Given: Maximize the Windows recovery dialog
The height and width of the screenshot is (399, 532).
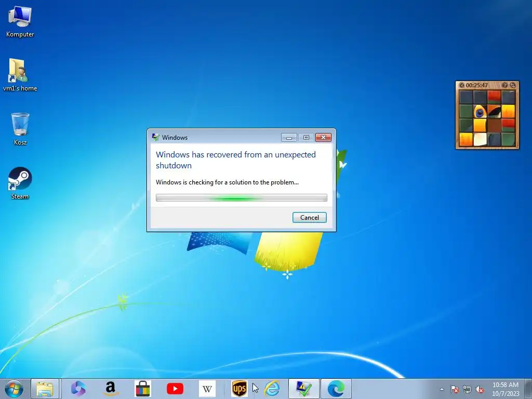Looking at the screenshot, I should tap(306, 137).
